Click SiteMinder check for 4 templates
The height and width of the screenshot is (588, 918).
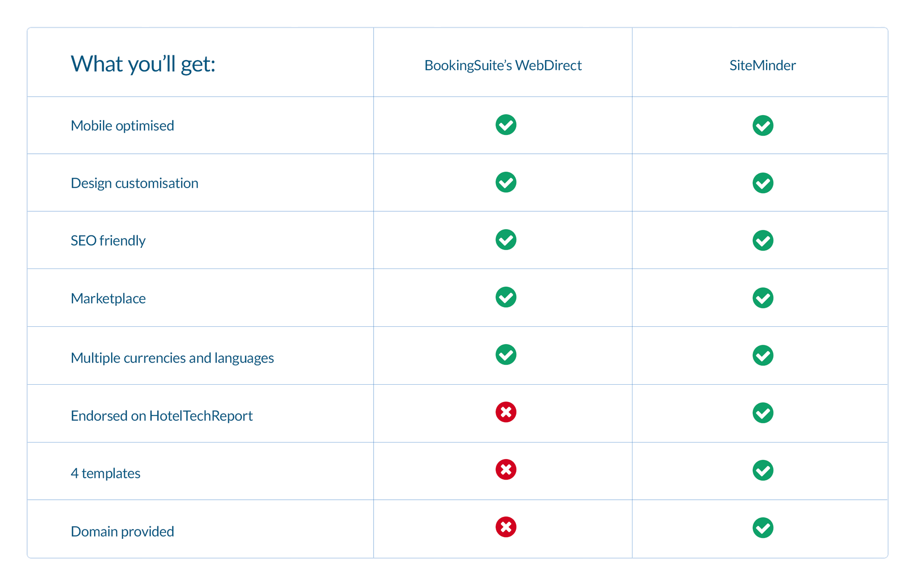[763, 470]
